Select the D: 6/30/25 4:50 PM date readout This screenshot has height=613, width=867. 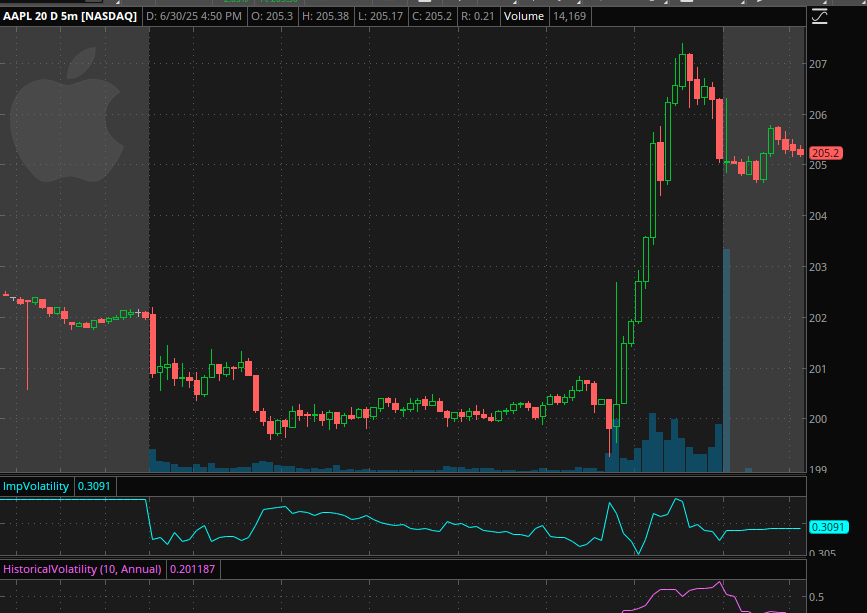[194, 16]
